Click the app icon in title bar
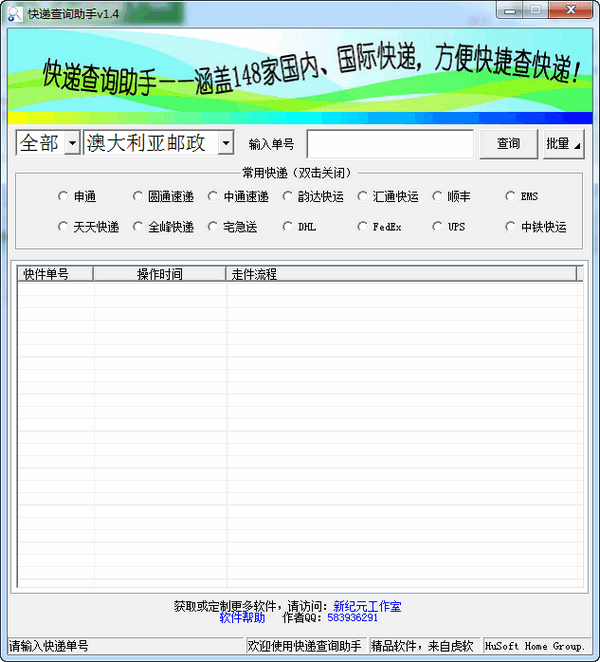This screenshot has height=662, width=600. (x=15, y=11)
